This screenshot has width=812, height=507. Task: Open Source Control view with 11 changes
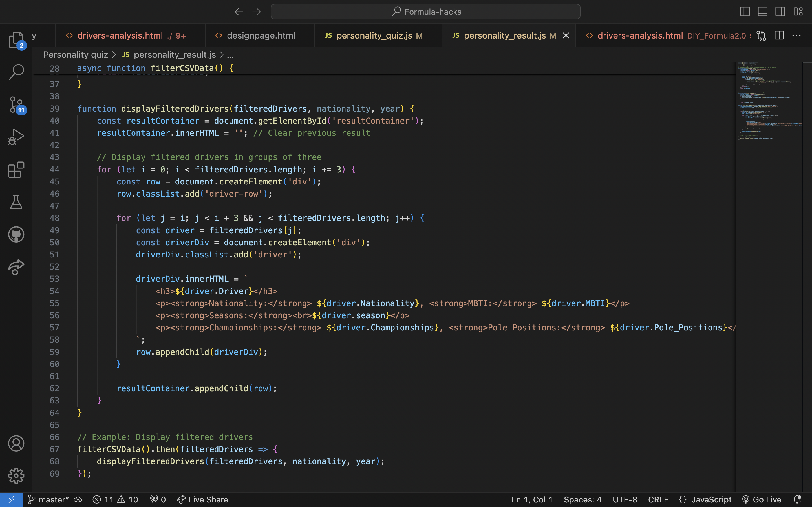click(16, 104)
